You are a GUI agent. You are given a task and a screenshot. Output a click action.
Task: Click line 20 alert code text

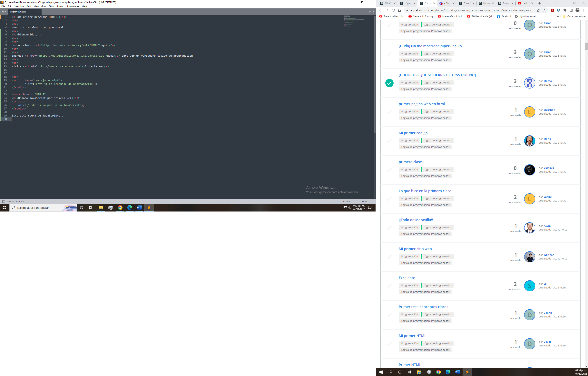pos(61,84)
